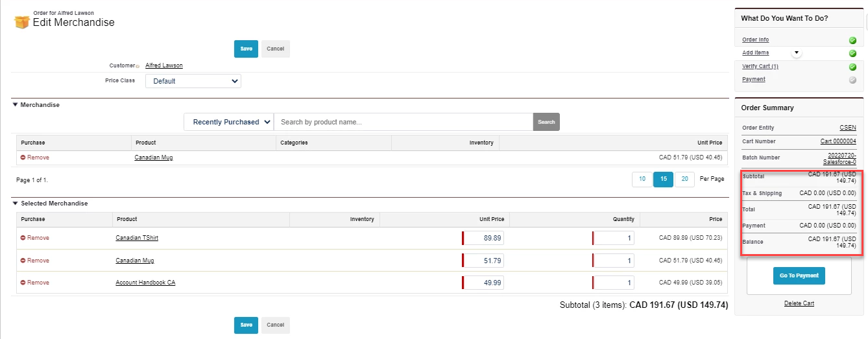The width and height of the screenshot is (868, 339).
Task: Open the Order Info step
Action: click(x=755, y=40)
